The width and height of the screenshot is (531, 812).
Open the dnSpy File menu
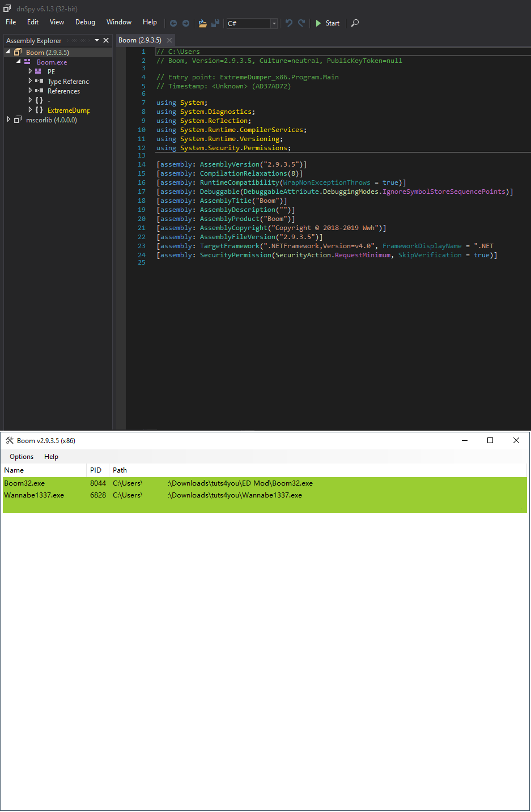11,22
